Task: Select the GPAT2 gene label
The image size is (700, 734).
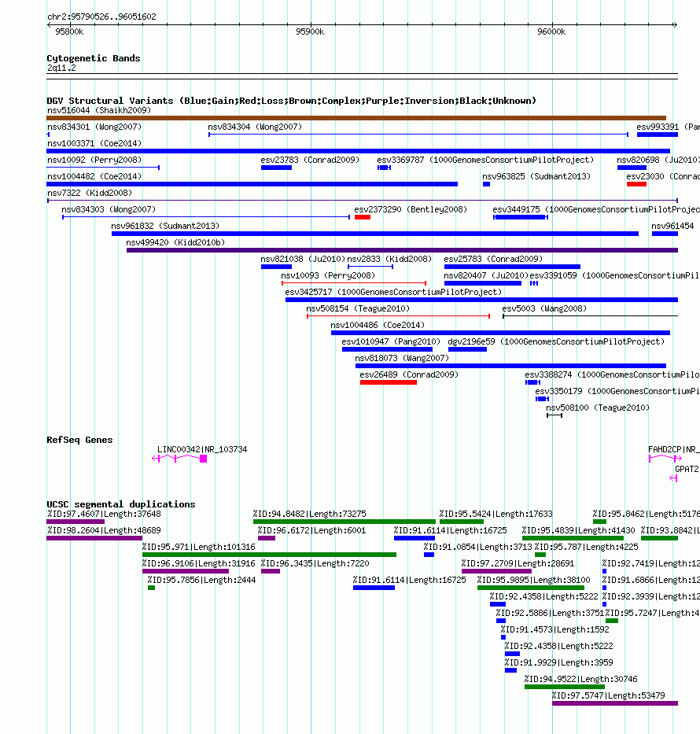Action: pos(687,469)
